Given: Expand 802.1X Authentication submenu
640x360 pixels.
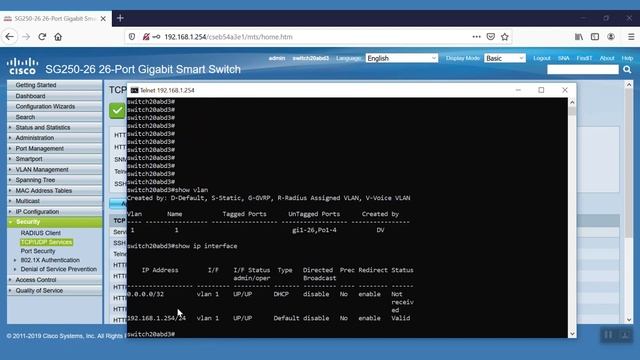Looking at the screenshot, I should pyautogui.click(x=50, y=260).
